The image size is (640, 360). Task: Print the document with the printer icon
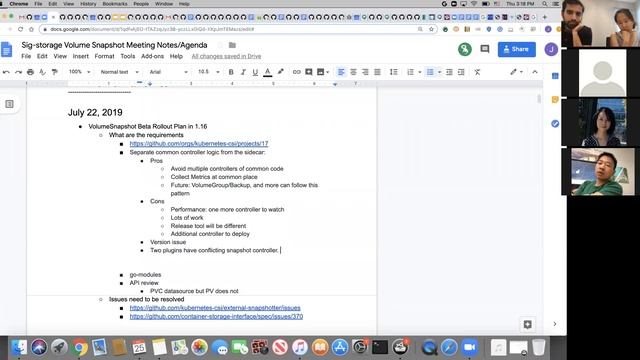coord(30,72)
